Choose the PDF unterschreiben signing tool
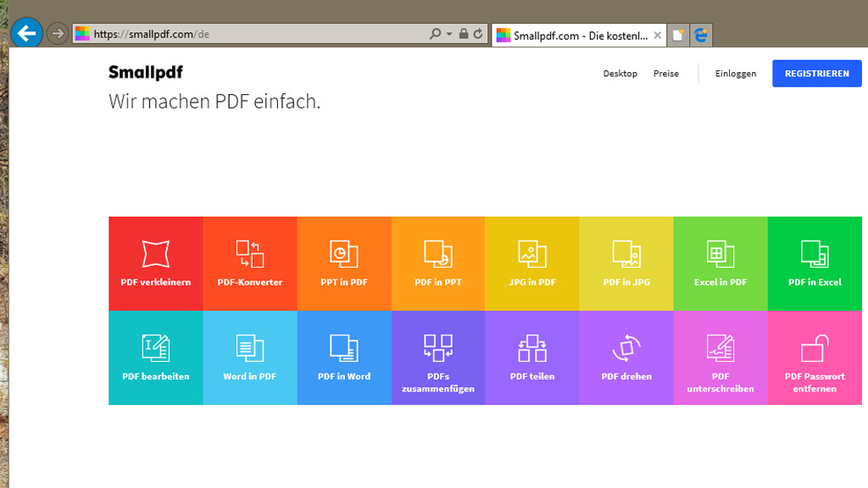 [x=721, y=357]
